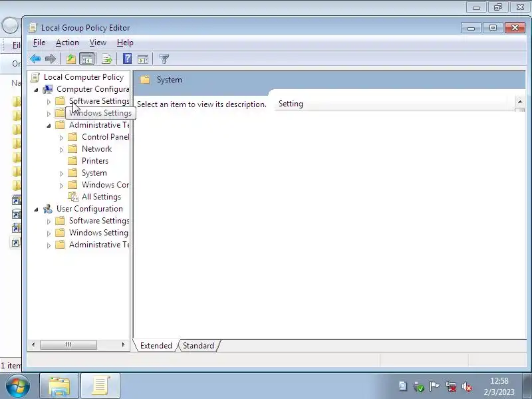Expand the System tree node
This screenshot has width=532, height=399.
pyautogui.click(x=61, y=174)
